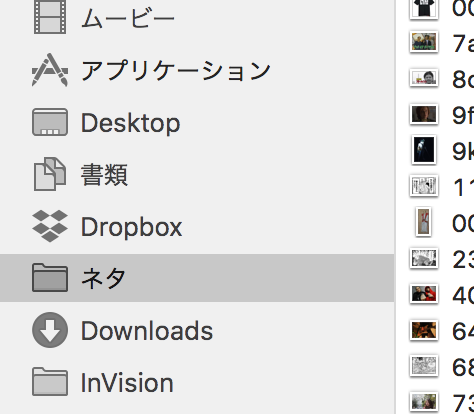Select file thumbnail beside name starting 8c

pos(424,78)
